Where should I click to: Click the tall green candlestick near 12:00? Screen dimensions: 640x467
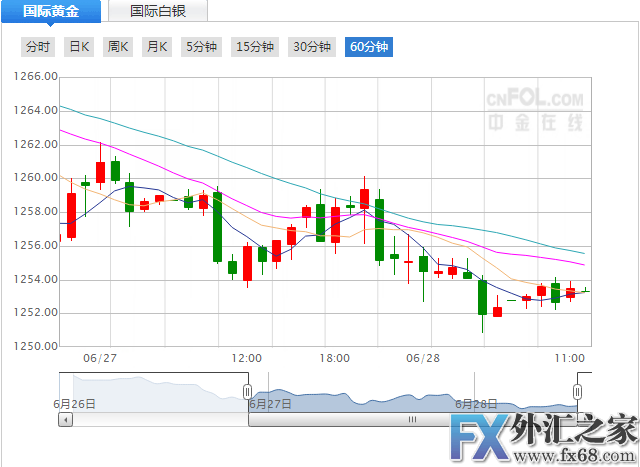click(x=217, y=227)
